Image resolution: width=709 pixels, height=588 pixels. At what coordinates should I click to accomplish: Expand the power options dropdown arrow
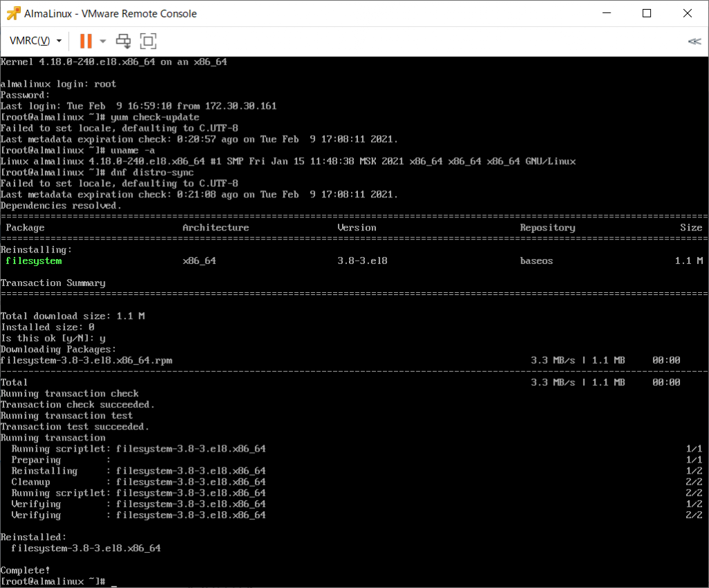point(103,41)
